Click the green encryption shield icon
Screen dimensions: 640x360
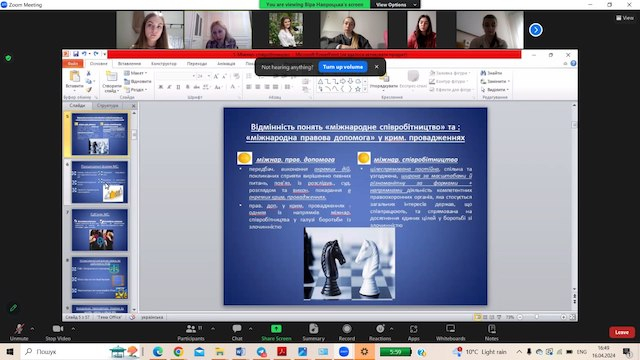pos(8,58)
